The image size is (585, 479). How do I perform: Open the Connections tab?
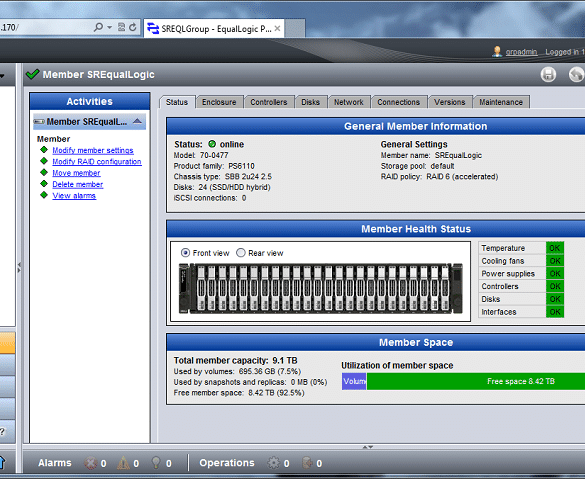coord(398,102)
